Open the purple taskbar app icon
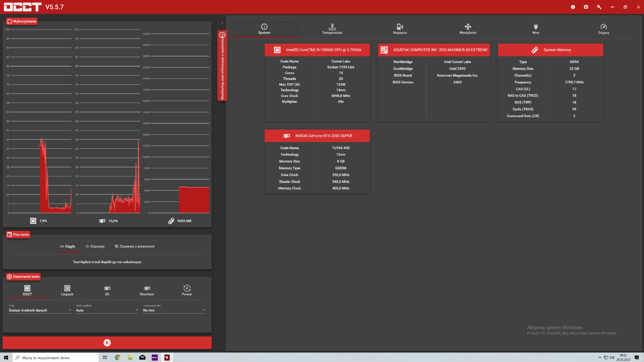The height and width of the screenshot is (362, 644). pos(155,358)
